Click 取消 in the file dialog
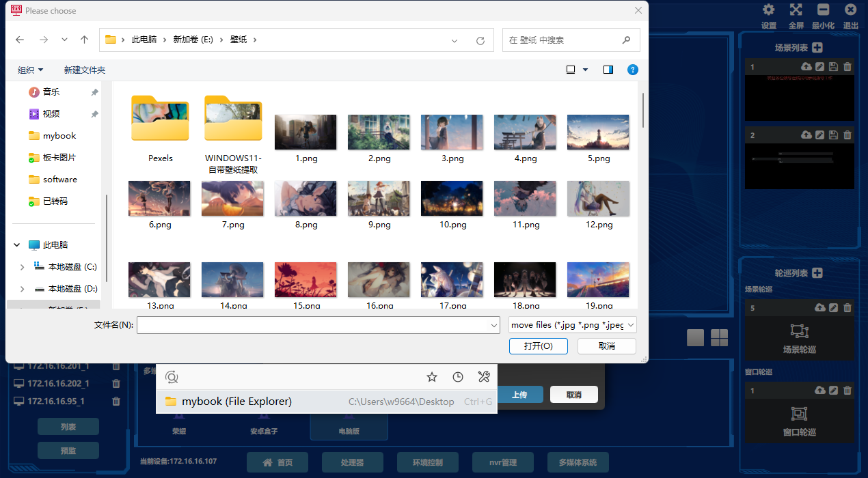The width and height of the screenshot is (868, 478). point(607,346)
